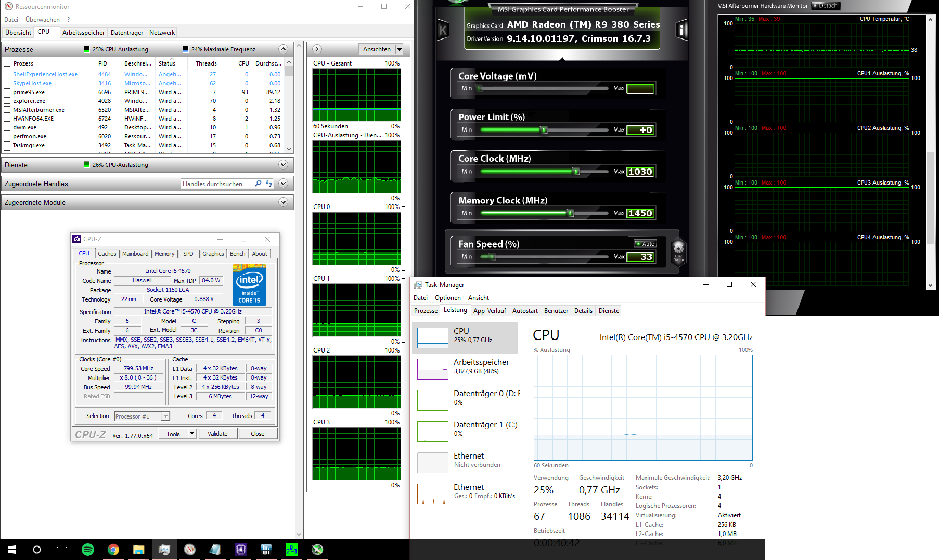This screenshot has height=560, width=939.
Task: Open the Graphics tab in CPU-Z
Action: [213, 254]
